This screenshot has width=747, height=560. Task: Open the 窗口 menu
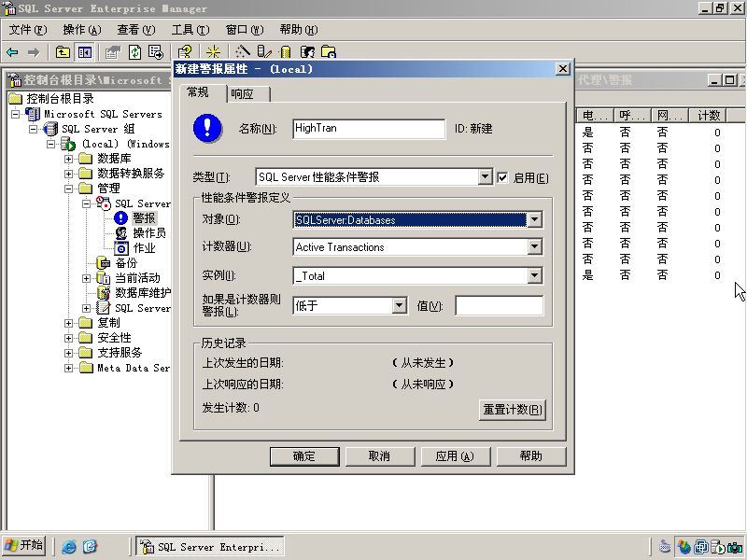click(x=245, y=30)
